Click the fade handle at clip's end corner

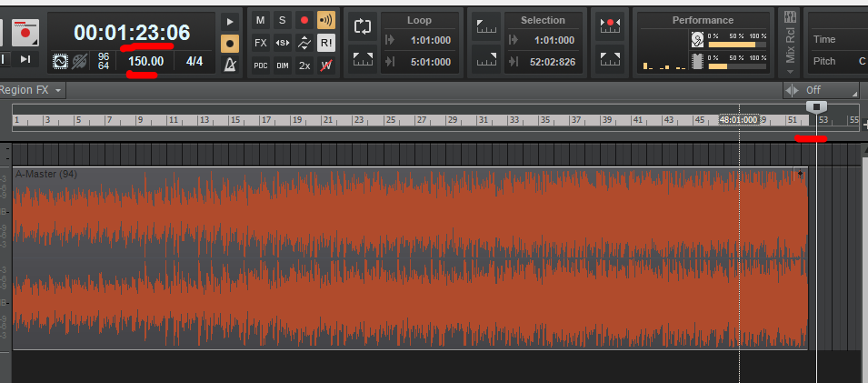pos(800,174)
